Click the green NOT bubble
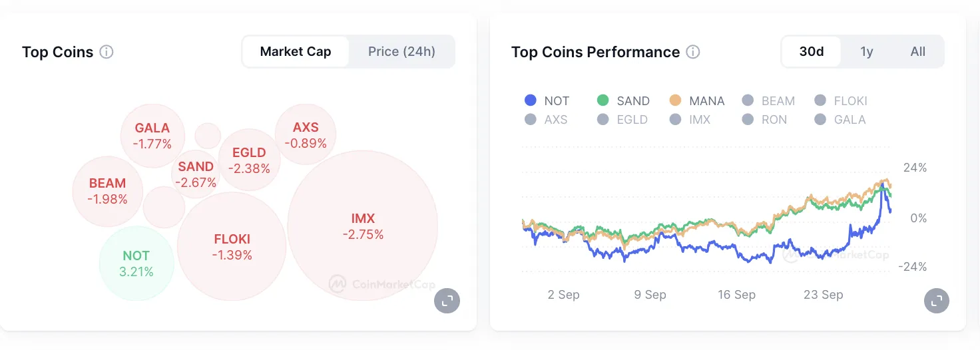The image size is (980, 350). click(x=136, y=263)
